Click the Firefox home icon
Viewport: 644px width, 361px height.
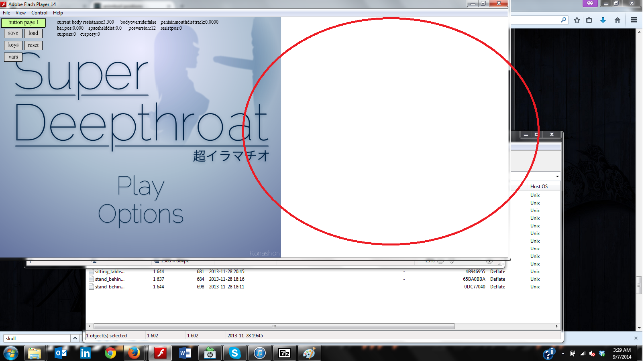pos(618,20)
